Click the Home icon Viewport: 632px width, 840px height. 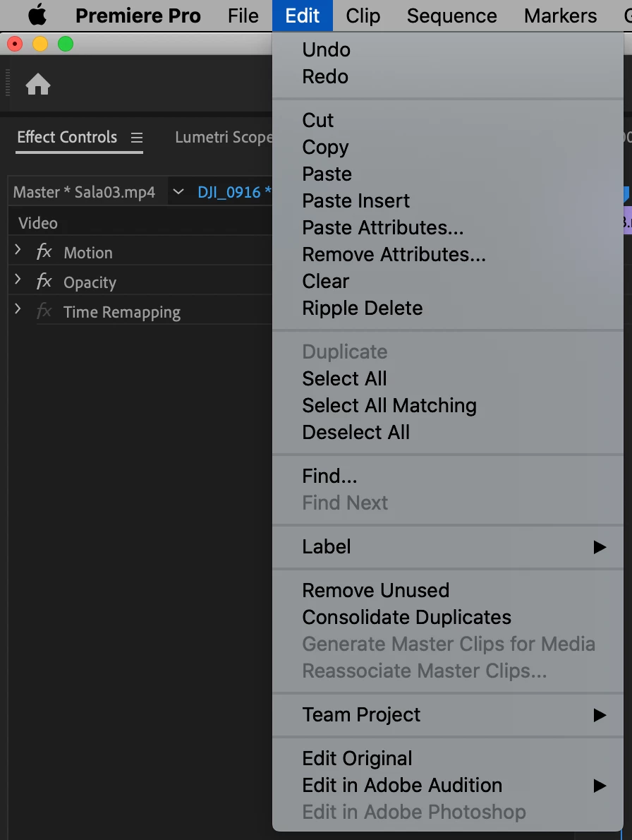(x=38, y=85)
